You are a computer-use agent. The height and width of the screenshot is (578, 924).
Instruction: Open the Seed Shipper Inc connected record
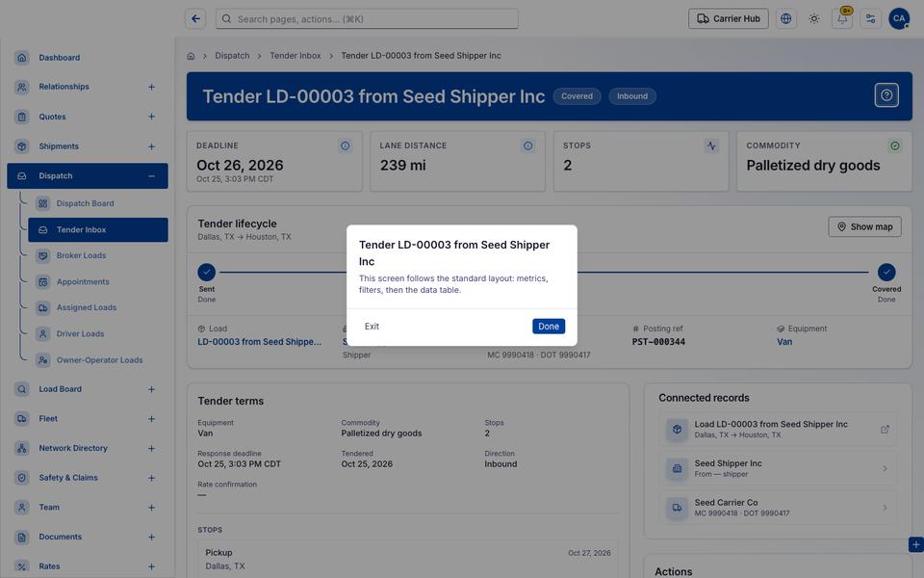tap(778, 469)
